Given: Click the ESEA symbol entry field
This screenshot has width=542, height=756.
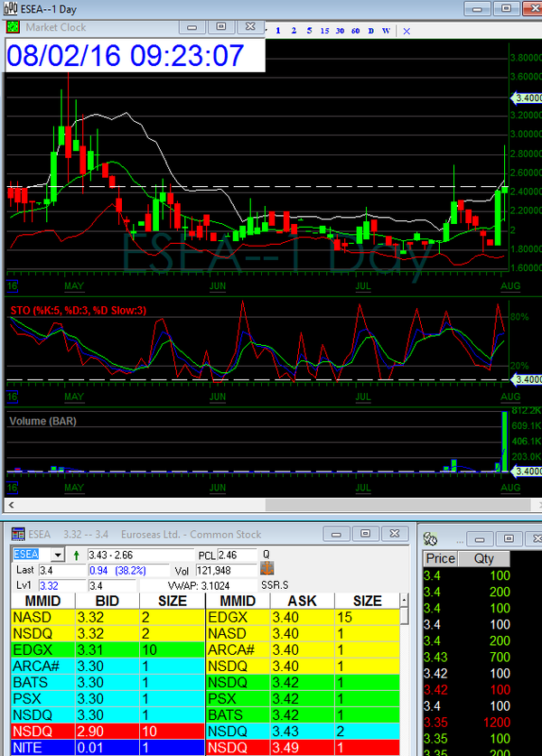Looking at the screenshot, I should click(x=31, y=554).
